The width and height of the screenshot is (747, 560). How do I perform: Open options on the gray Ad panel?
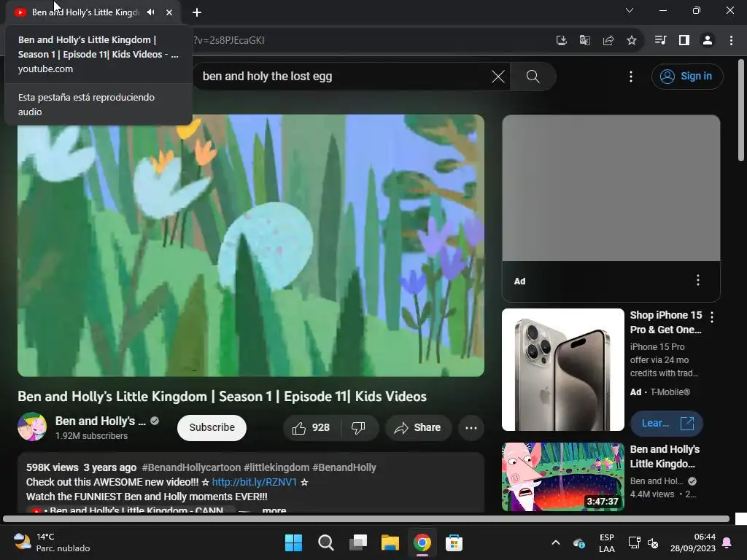[x=698, y=280]
